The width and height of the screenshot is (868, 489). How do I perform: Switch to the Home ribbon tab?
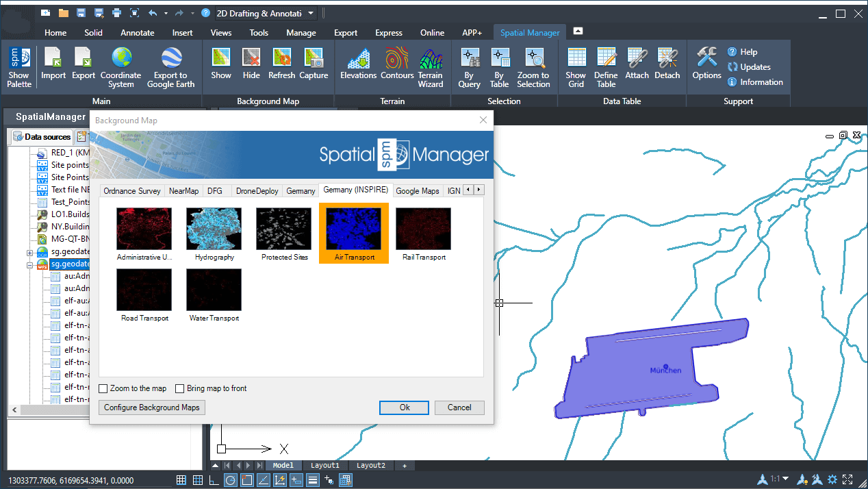pyautogui.click(x=55, y=32)
